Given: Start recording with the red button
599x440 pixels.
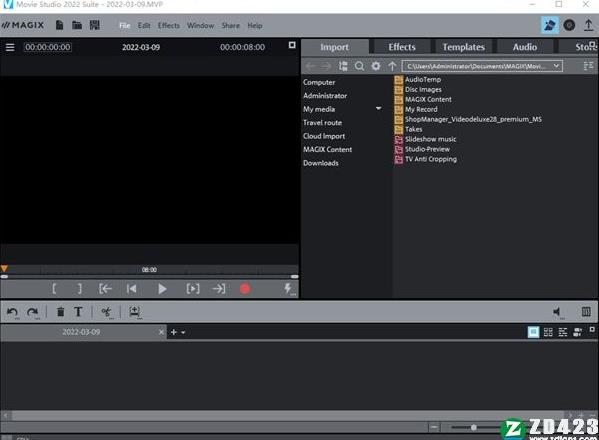Looking at the screenshot, I should [x=245, y=289].
